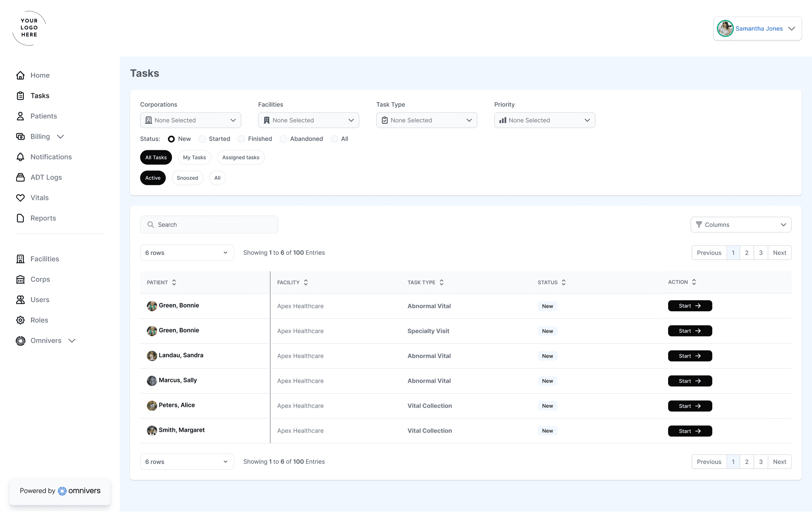The width and height of the screenshot is (812, 514).
Task: Choose the Abandoned status radio option
Action: click(x=283, y=139)
